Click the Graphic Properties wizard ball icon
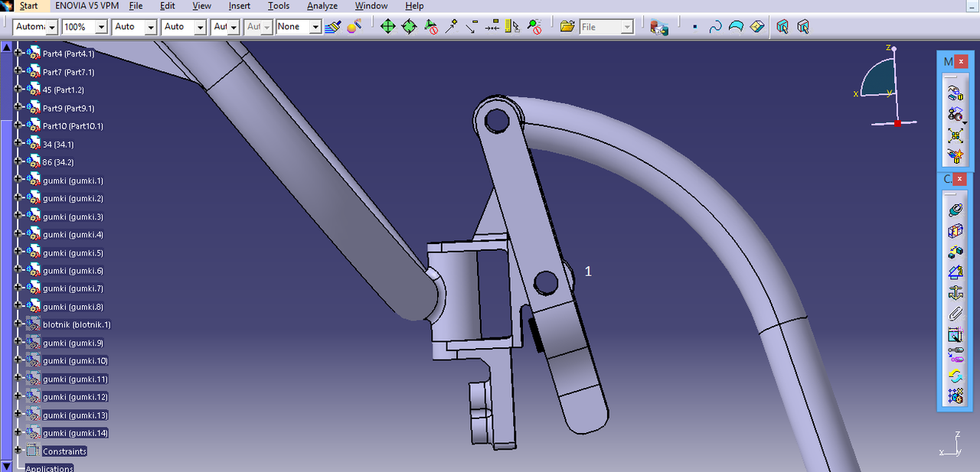980x472 pixels. coord(354,27)
